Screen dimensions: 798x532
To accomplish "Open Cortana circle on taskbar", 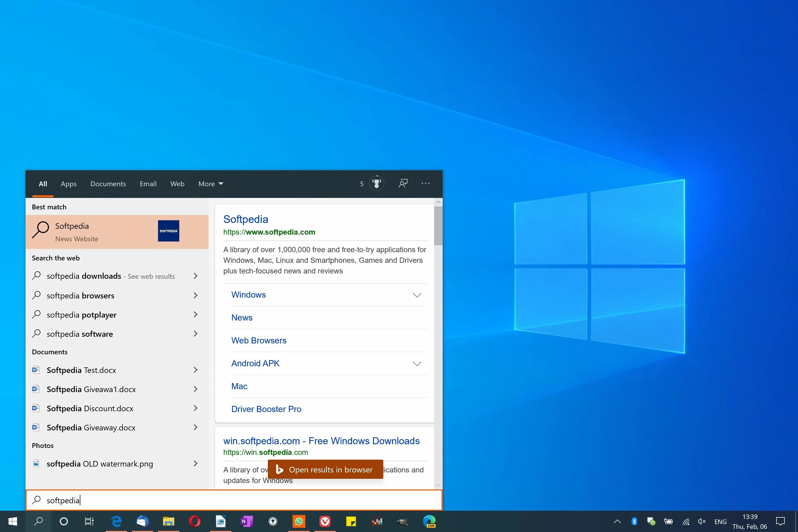I will pos(64,521).
